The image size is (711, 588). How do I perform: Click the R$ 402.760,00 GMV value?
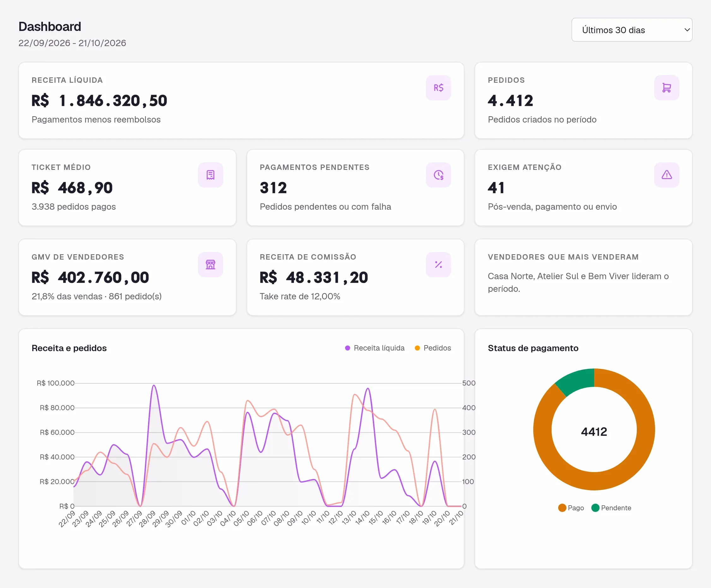(90, 277)
